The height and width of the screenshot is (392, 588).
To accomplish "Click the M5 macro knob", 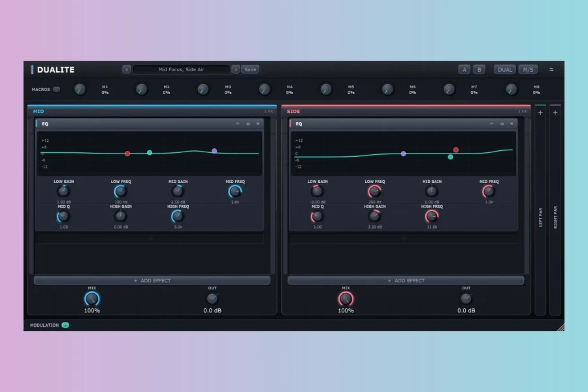I will coord(326,90).
